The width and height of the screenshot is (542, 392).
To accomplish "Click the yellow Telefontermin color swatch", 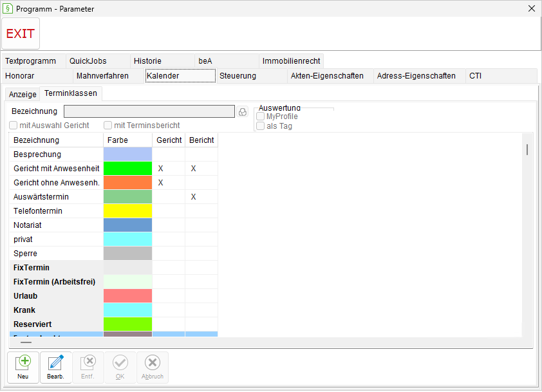I will click(127, 211).
